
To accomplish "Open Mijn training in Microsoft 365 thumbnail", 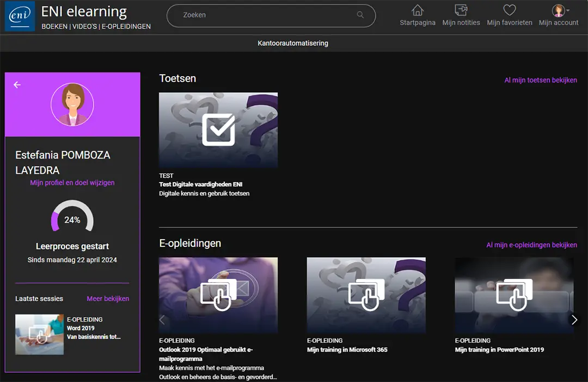I will 366,295.
